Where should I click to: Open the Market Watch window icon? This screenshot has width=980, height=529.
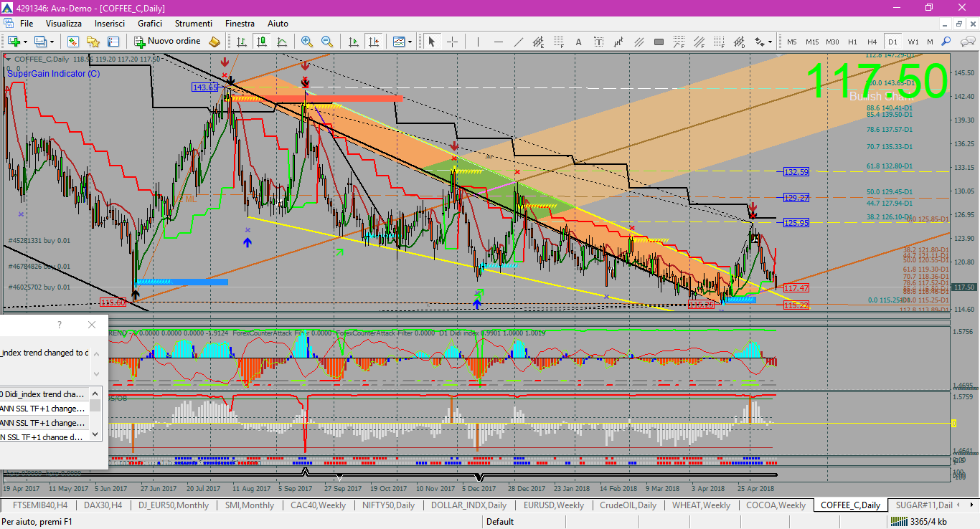[x=73, y=42]
